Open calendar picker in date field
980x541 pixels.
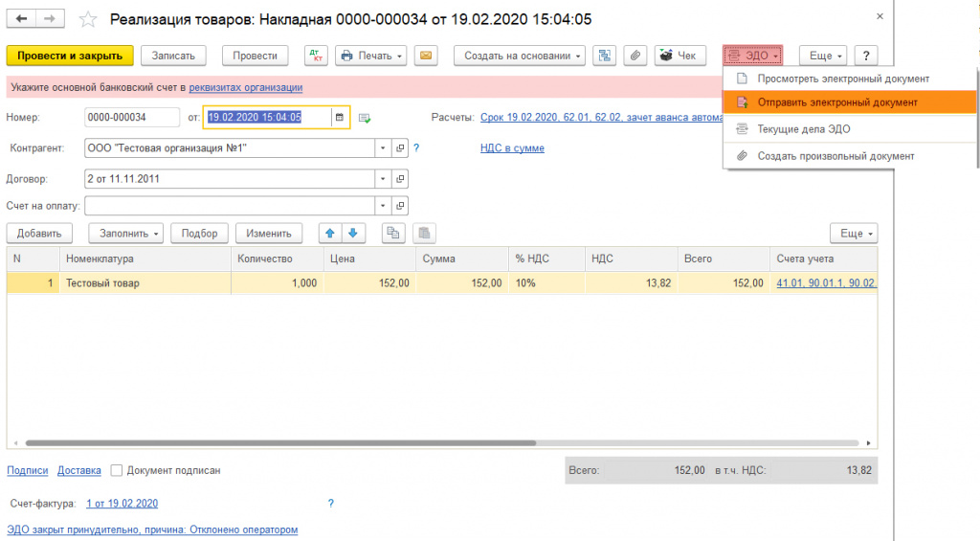(x=340, y=117)
